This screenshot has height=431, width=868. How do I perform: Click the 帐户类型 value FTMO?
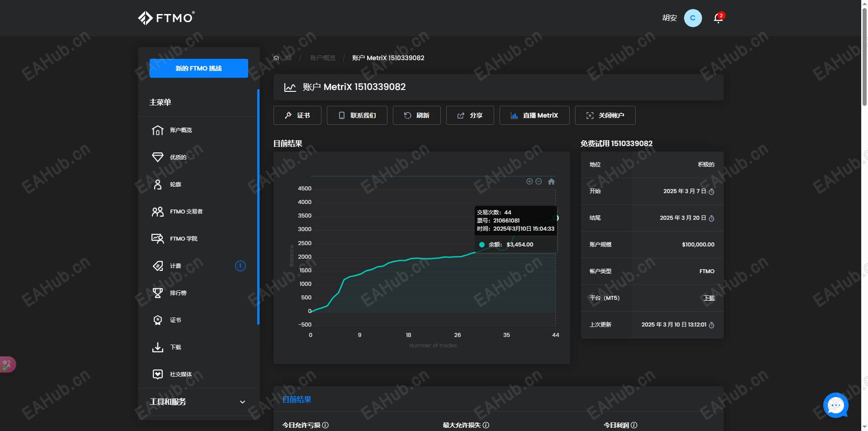click(707, 271)
